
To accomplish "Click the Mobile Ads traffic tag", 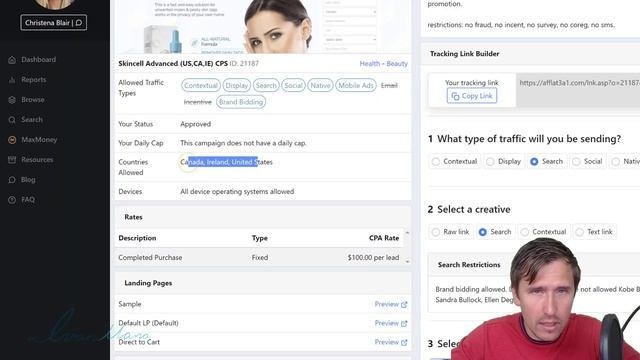I will pyautogui.click(x=356, y=85).
